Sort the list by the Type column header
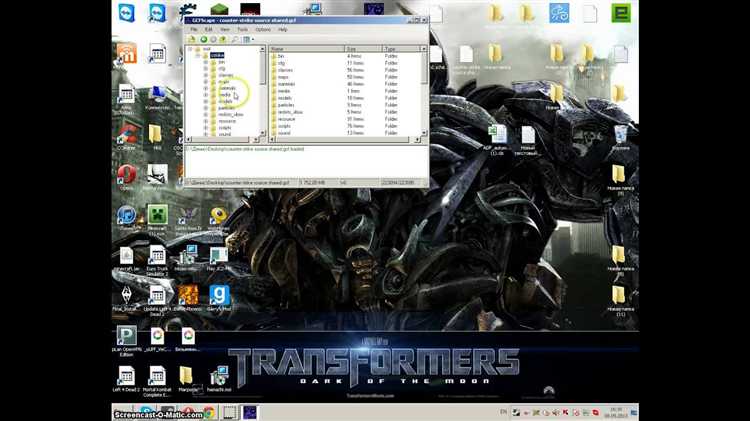The width and height of the screenshot is (750, 421). point(401,49)
